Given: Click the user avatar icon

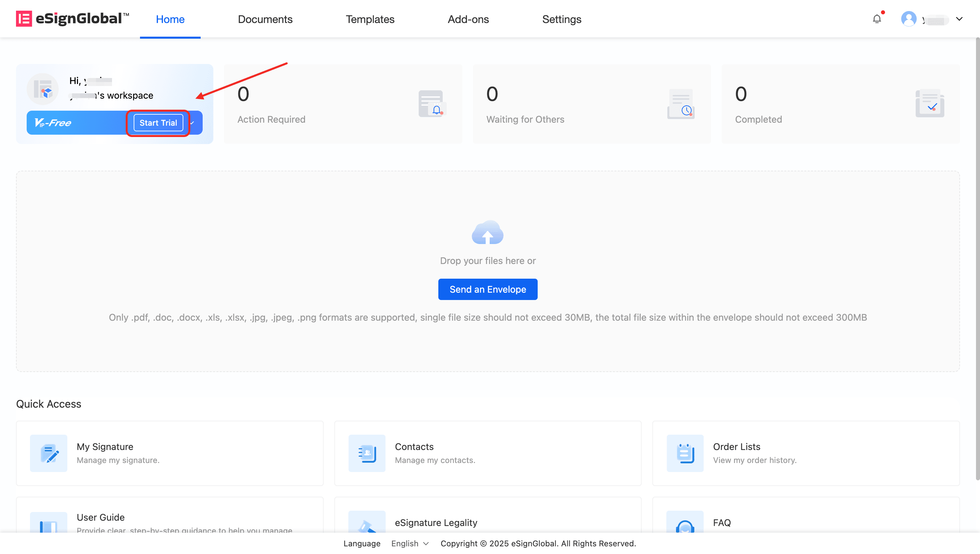Looking at the screenshot, I should point(908,19).
